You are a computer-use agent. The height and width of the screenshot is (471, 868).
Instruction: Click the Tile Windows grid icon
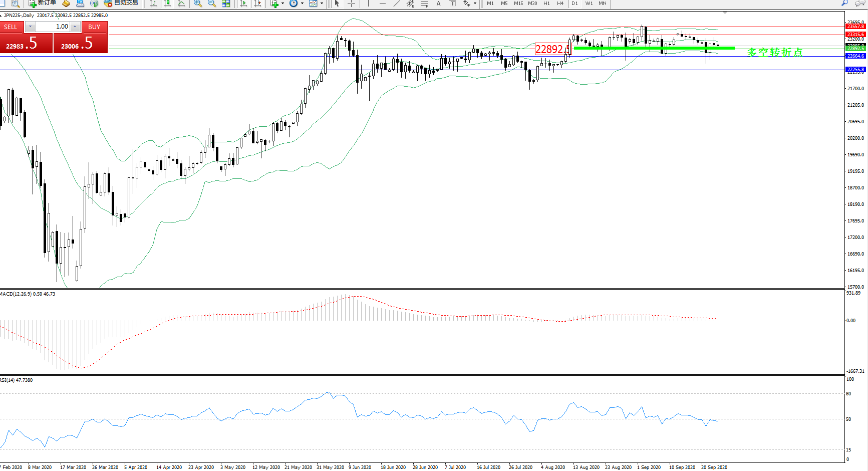226,4
